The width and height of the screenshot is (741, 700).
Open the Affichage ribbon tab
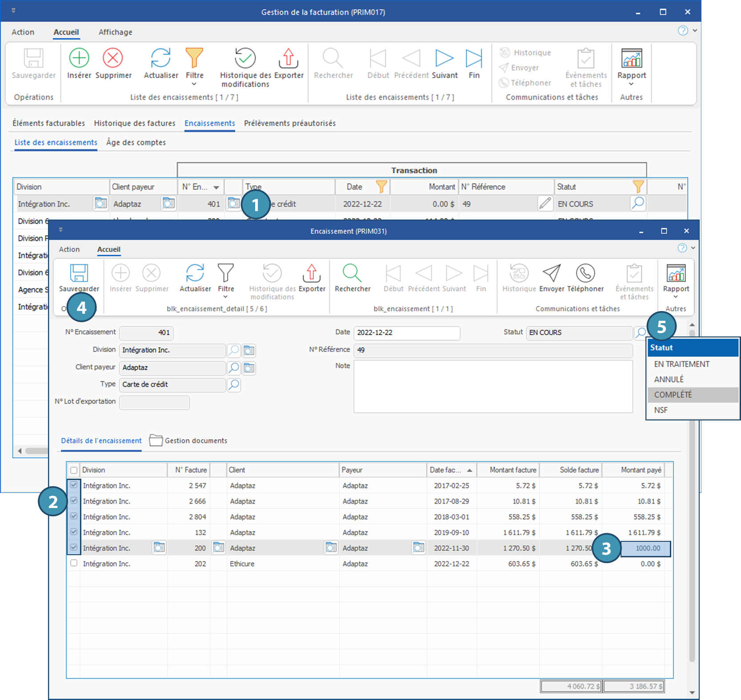(115, 32)
